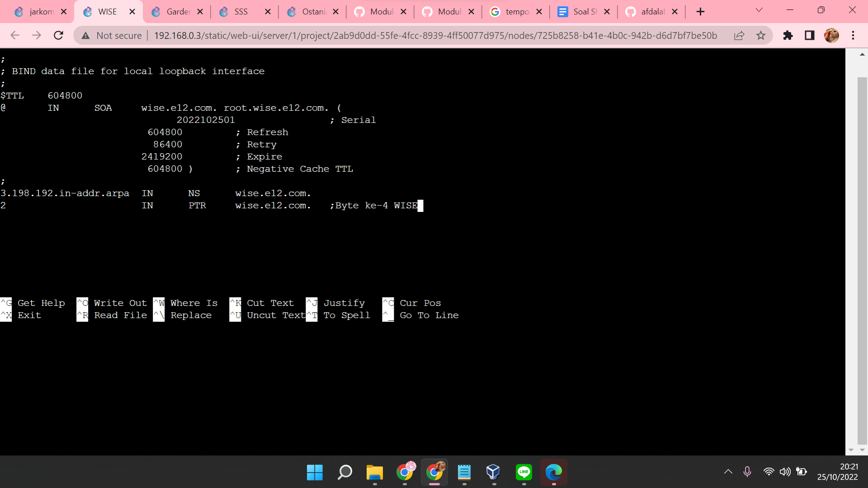Viewport: 868px width, 488px height.
Task: Toggle Wi-Fi from the system tray
Action: 769,471
